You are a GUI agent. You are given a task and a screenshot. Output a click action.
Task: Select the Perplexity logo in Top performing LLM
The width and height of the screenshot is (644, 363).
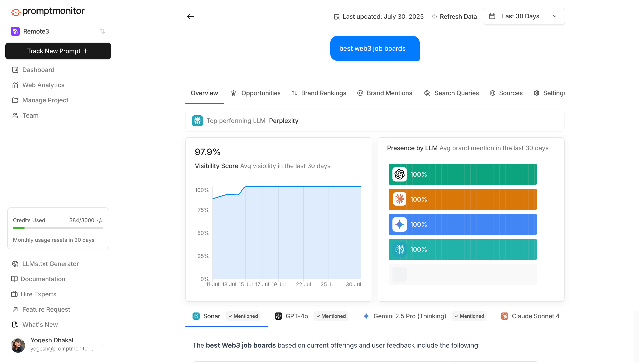coord(198,121)
